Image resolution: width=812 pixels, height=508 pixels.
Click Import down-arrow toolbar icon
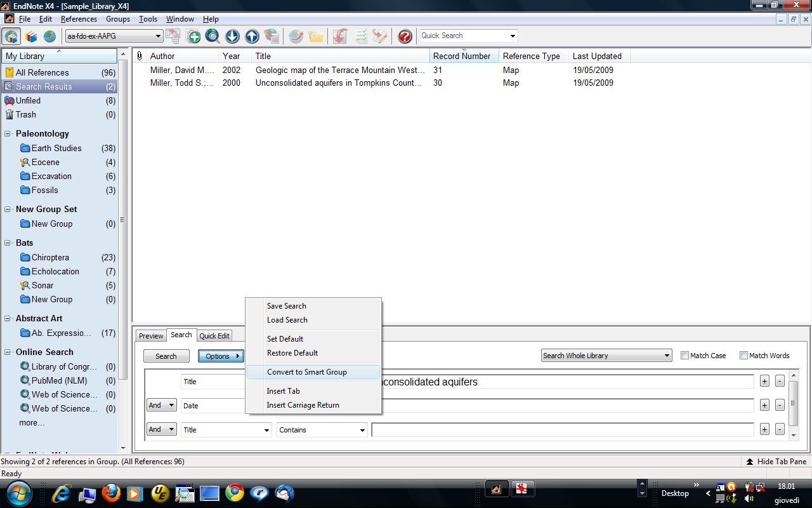coord(232,36)
